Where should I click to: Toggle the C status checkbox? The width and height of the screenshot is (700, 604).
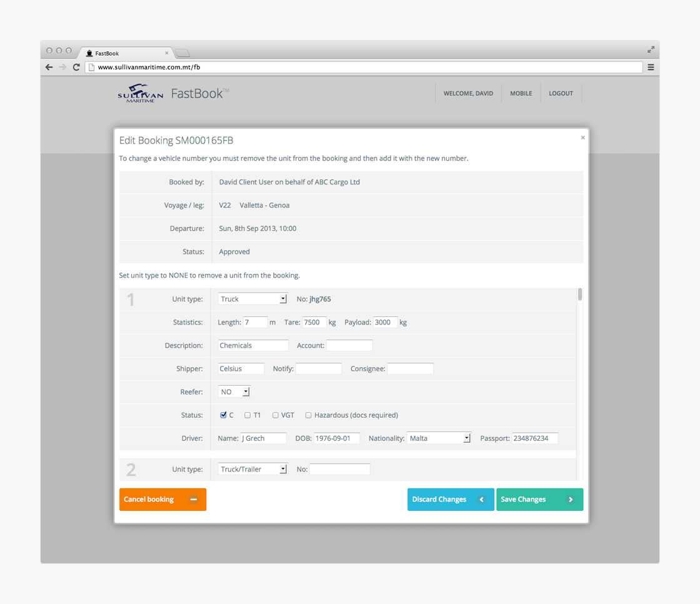[223, 415]
